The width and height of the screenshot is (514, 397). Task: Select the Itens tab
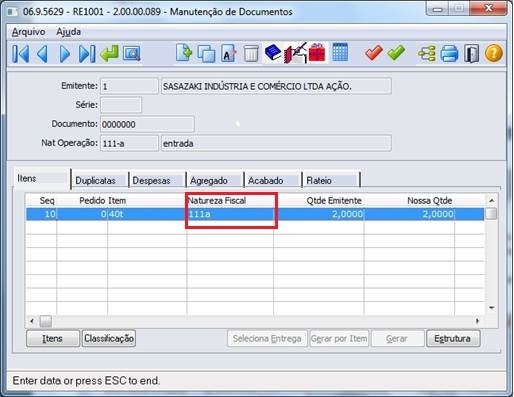tap(42, 178)
